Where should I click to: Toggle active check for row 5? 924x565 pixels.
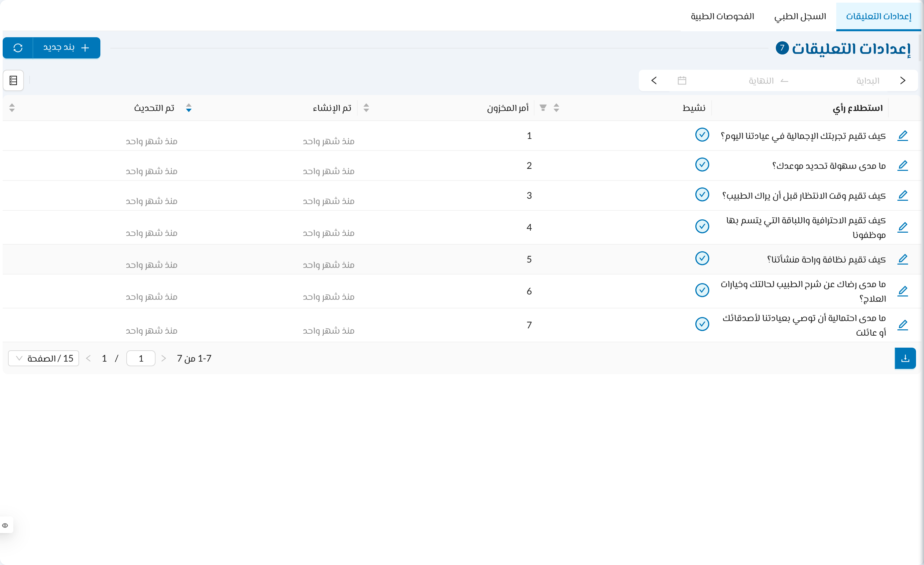[x=702, y=258]
